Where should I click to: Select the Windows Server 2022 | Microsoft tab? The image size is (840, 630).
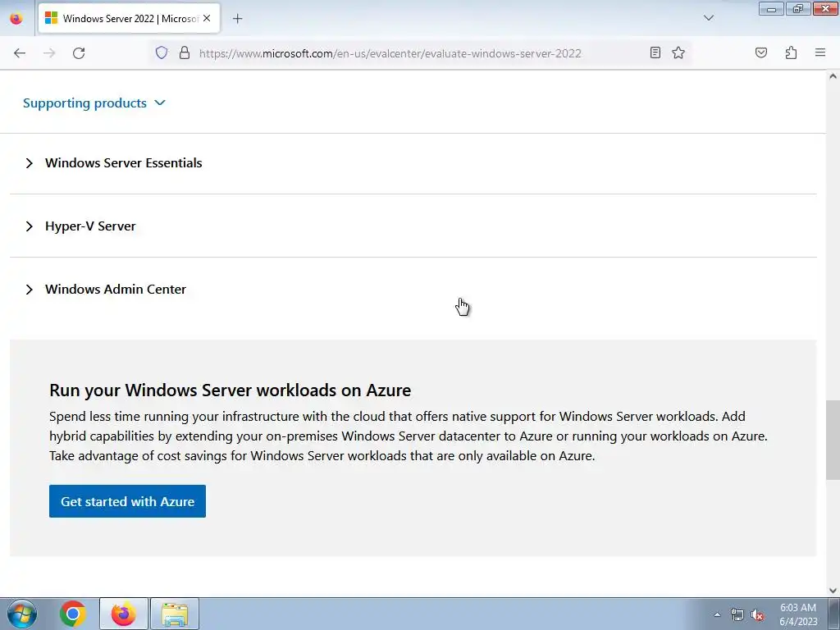129,18
